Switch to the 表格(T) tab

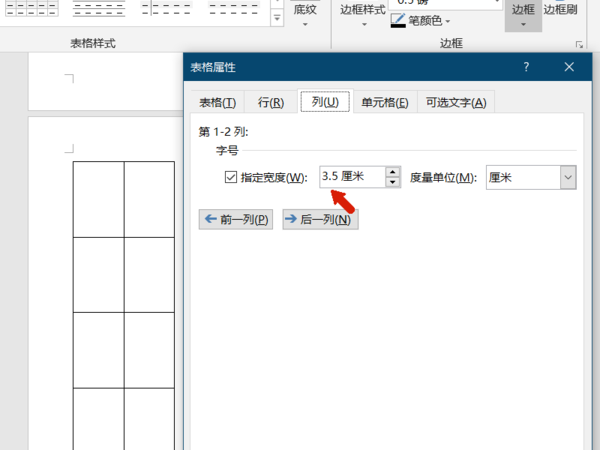click(x=217, y=103)
